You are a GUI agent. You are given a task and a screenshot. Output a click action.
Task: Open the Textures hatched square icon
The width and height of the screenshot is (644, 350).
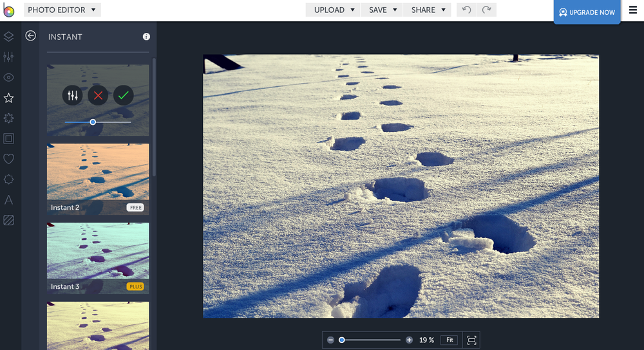pos(8,220)
